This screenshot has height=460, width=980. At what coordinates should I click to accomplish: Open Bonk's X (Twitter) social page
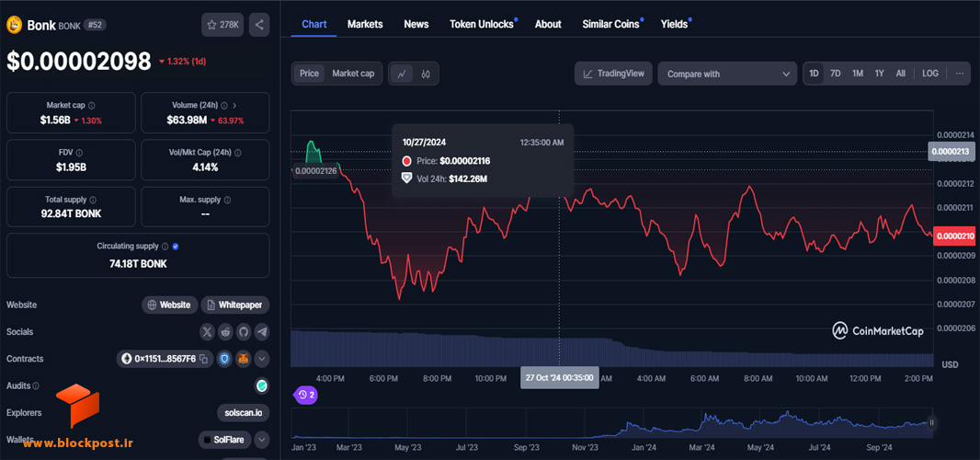pos(207,332)
